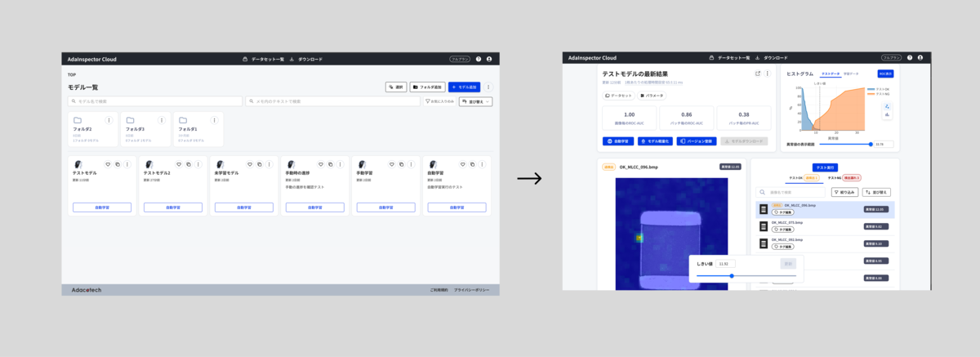
Task: Click フォルダ追加 button
Action: pyautogui.click(x=426, y=87)
